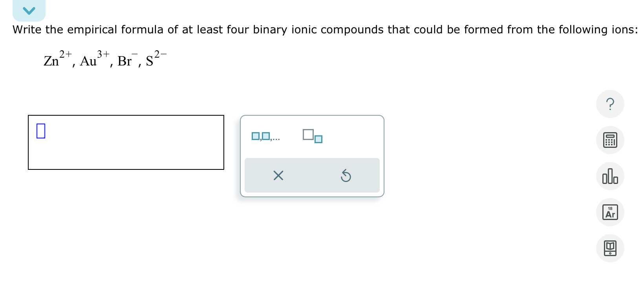Viewport: 644px width, 291px height.
Task: Open the glossary book tool
Action: pyautogui.click(x=609, y=248)
